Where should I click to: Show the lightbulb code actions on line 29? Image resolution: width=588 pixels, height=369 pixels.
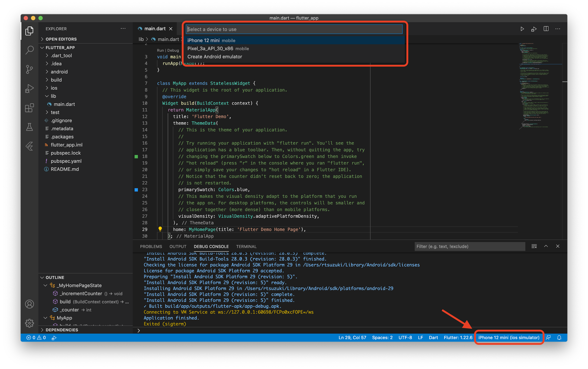click(x=160, y=229)
